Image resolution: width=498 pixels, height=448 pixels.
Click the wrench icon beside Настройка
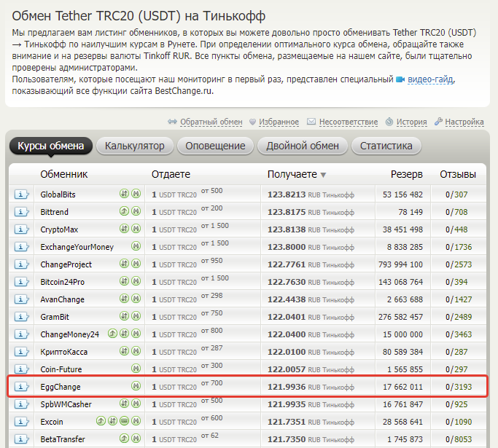[438, 122]
